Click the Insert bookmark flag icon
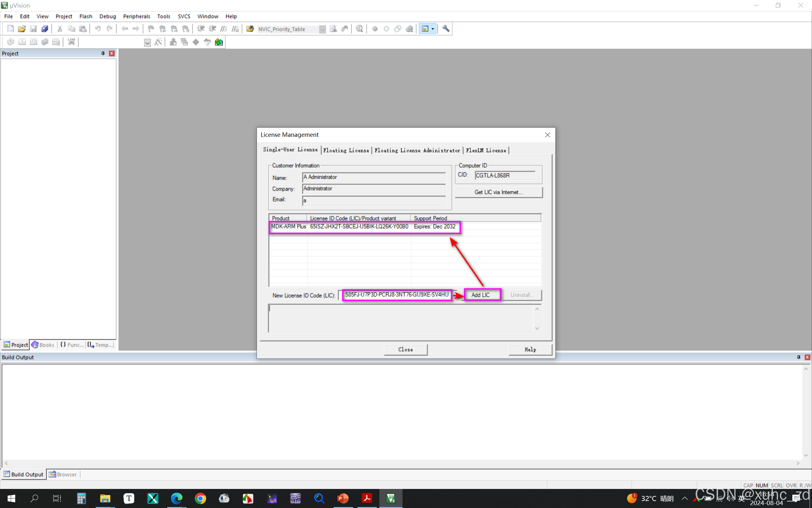The height and width of the screenshot is (508, 812). coord(151,29)
